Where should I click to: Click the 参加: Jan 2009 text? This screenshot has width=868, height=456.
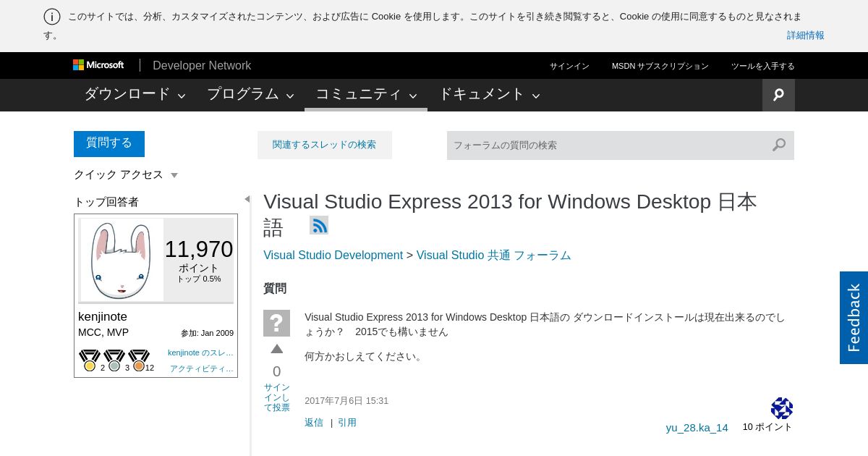(207, 333)
